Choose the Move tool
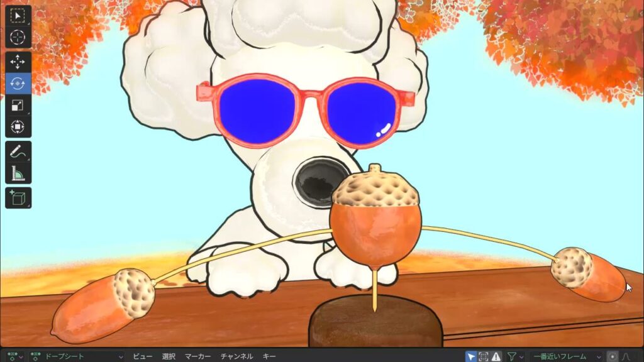The width and height of the screenshot is (644, 362). click(x=18, y=62)
